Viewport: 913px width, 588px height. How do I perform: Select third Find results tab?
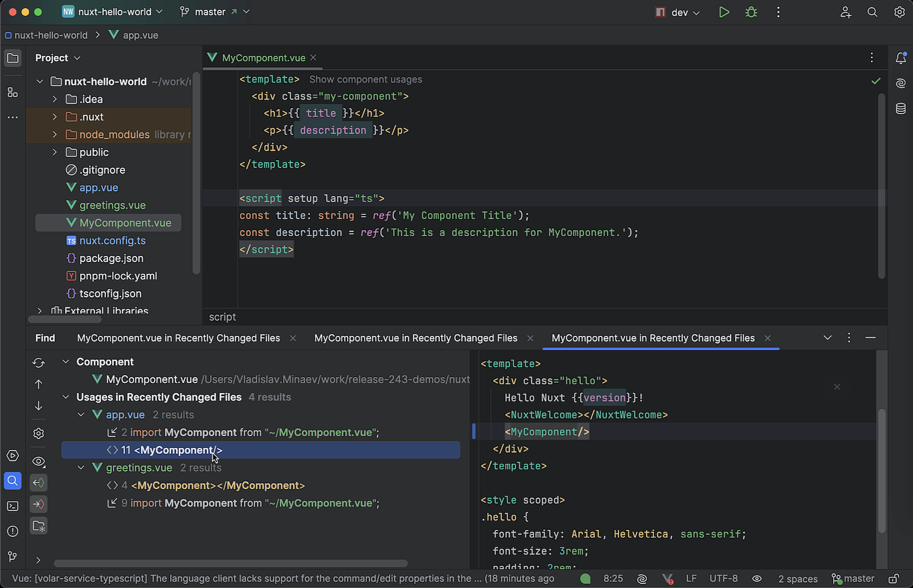point(653,338)
